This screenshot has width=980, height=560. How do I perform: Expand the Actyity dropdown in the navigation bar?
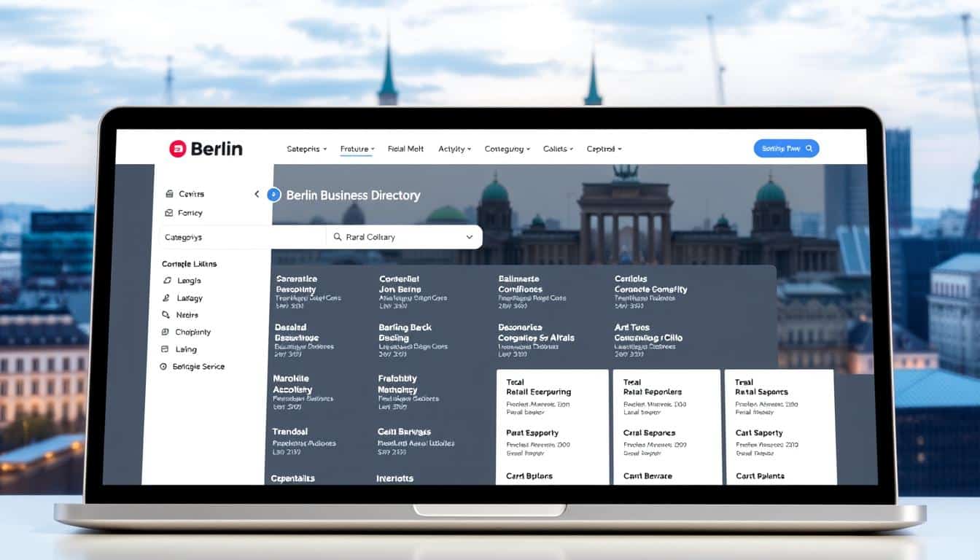pyautogui.click(x=454, y=149)
